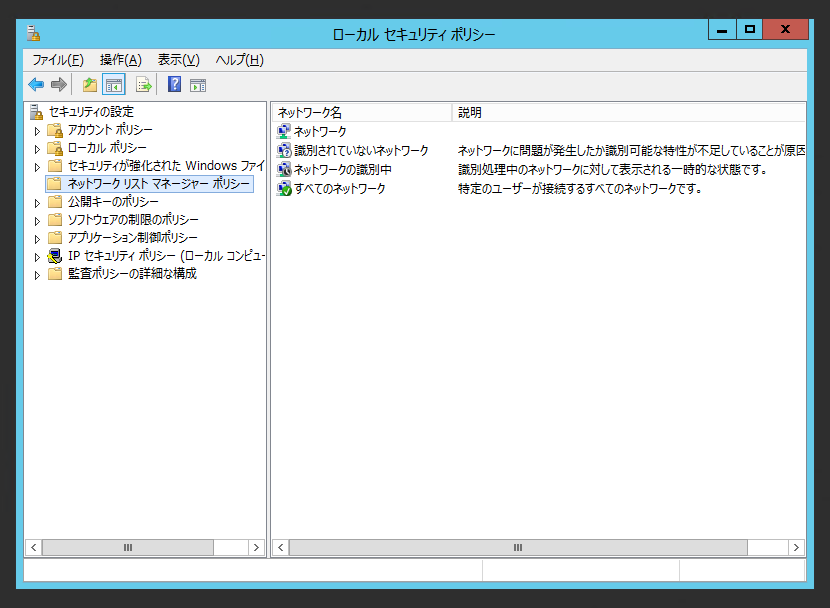
Task: Click the ネットワーク list item icon
Action: pyautogui.click(x=284, y=131)
